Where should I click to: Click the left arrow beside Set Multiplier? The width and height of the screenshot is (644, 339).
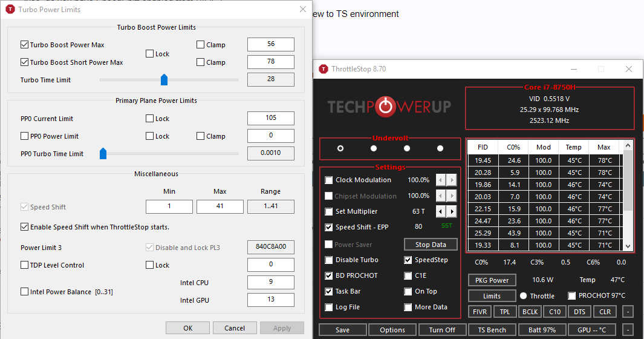[440, 211]
